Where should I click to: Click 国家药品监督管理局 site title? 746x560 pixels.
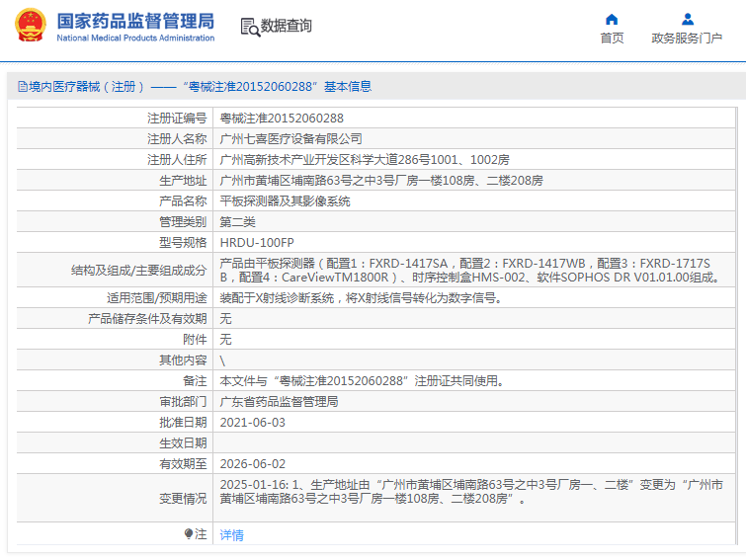coord(135,22)
